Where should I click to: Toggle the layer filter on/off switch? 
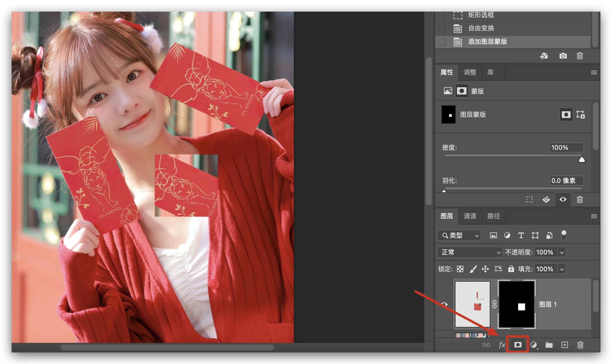pyautogui.click(x=564, y=235)
